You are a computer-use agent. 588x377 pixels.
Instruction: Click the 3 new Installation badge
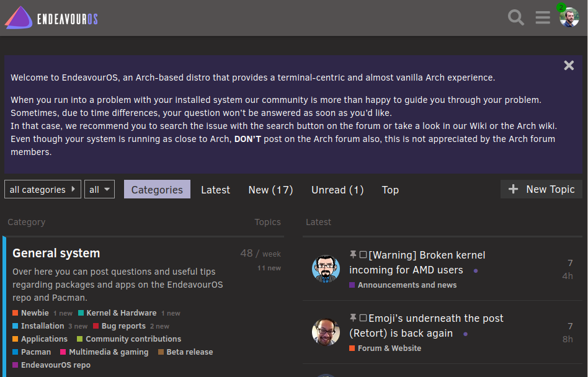78,326
